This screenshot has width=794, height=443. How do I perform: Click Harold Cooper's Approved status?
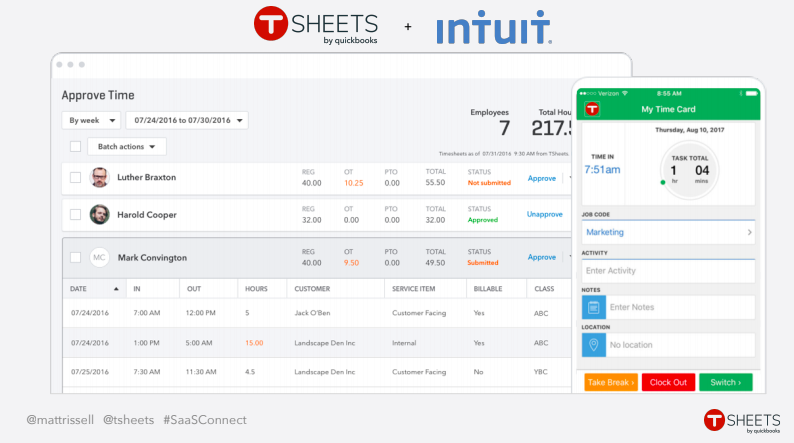483,220
